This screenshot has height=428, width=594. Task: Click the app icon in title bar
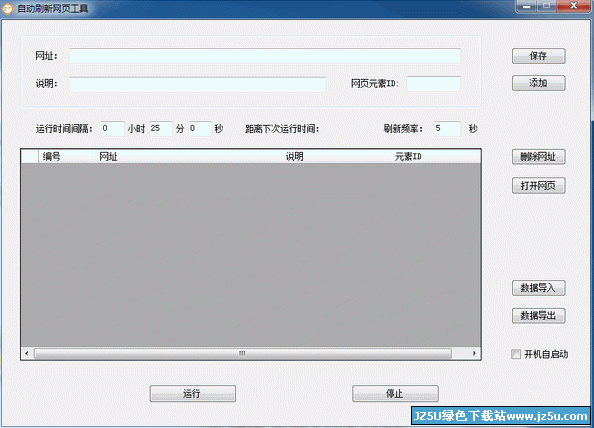coord(8,8)
